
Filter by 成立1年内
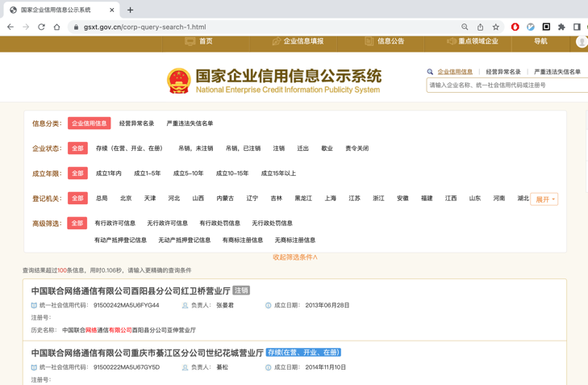point(109,174)
